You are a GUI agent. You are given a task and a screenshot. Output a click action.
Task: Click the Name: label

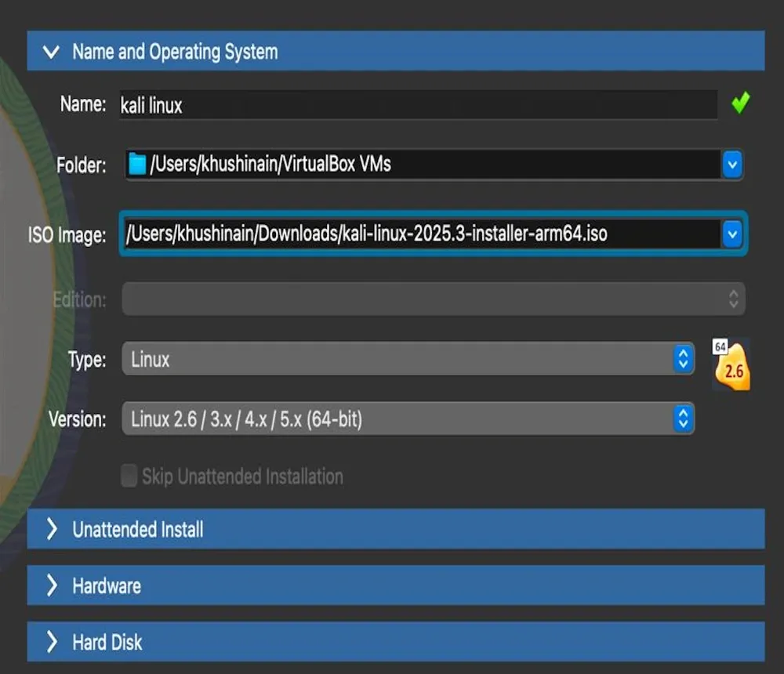[83, 104]
